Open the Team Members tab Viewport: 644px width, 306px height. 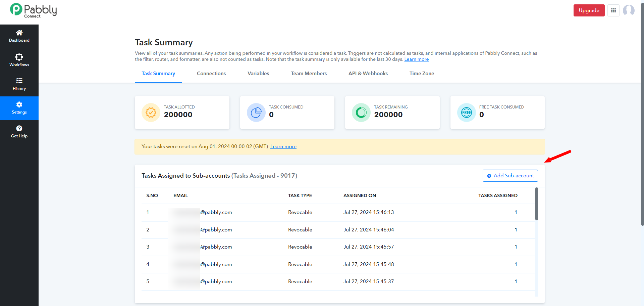309,74
